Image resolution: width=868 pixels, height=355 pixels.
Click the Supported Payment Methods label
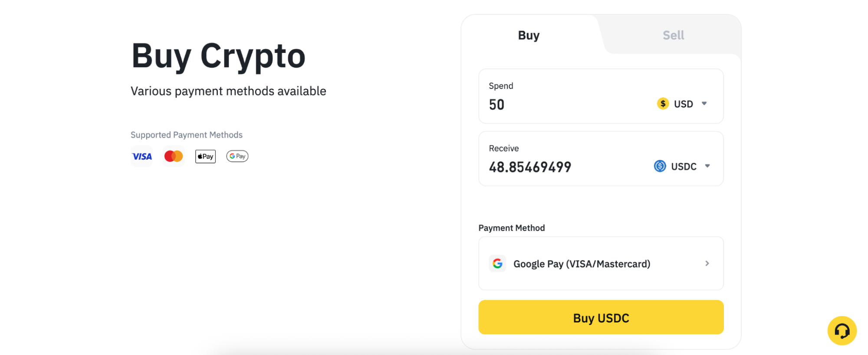click(186, 134)
